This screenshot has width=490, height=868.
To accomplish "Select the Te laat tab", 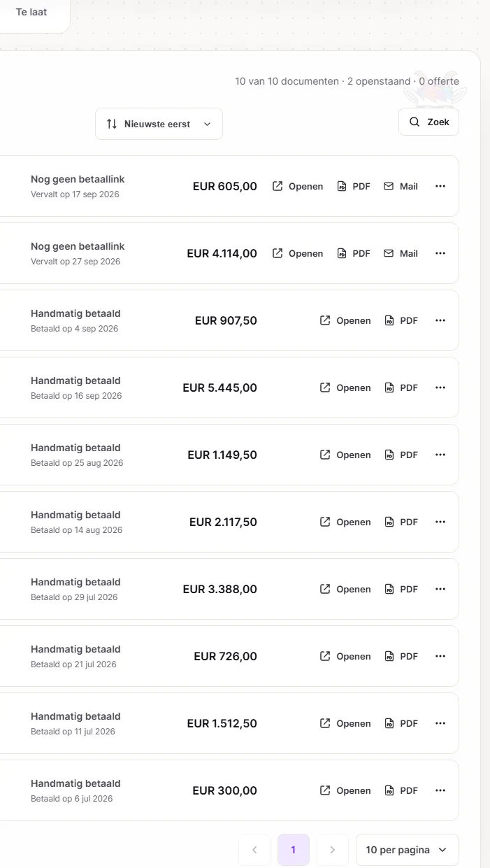I will click(x=31, y=13).
